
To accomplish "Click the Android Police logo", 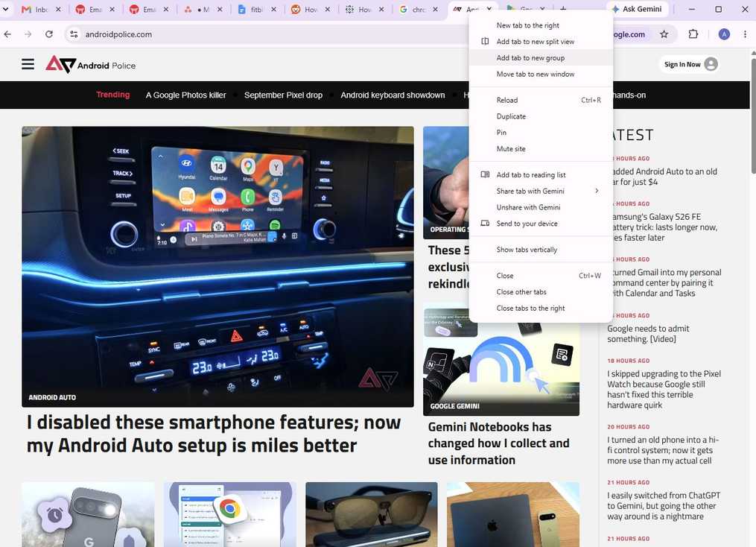I will [91, 64].
